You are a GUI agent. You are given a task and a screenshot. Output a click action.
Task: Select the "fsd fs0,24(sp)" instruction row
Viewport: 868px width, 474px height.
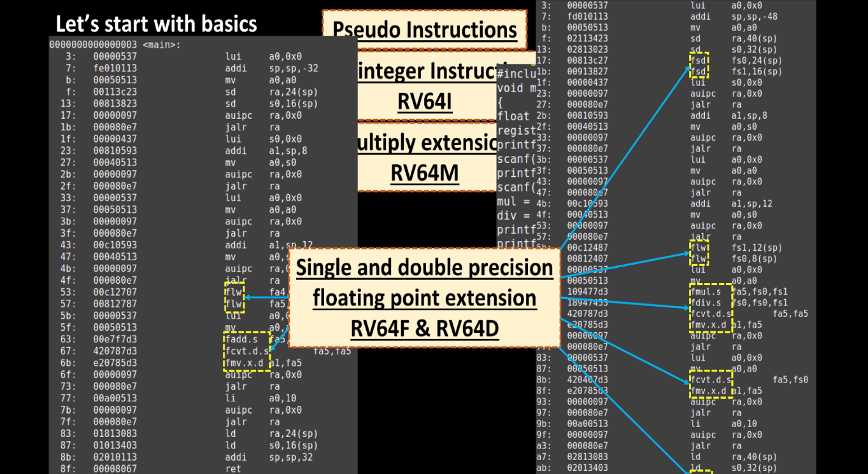point(659,60)
